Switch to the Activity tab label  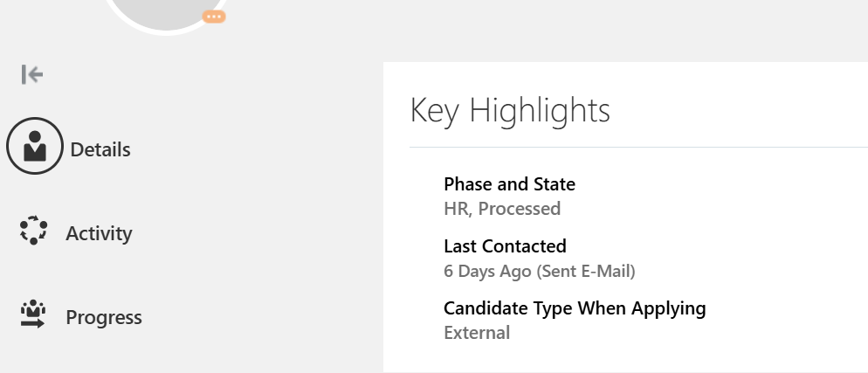[99, 233]
